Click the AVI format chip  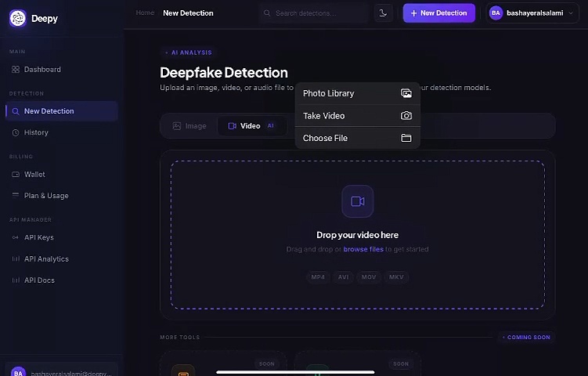tap(343, 277)
